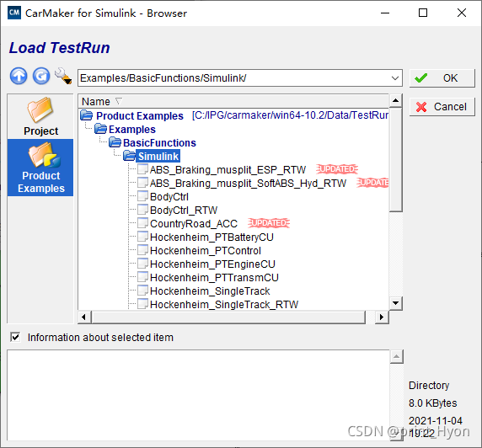Click the vertical scrollbar thumb of file list
The width and height of the screenshot is (482, 448).
(x=395, y=159)
